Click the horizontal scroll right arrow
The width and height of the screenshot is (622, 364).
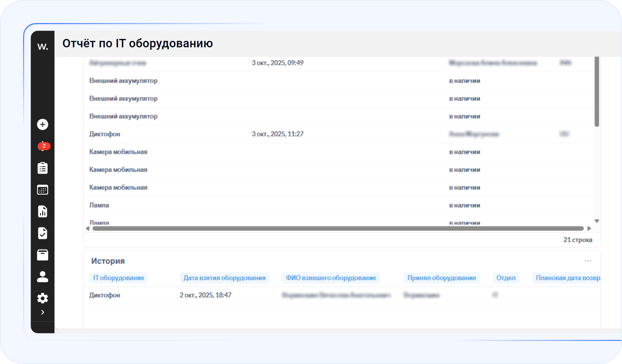589,228
